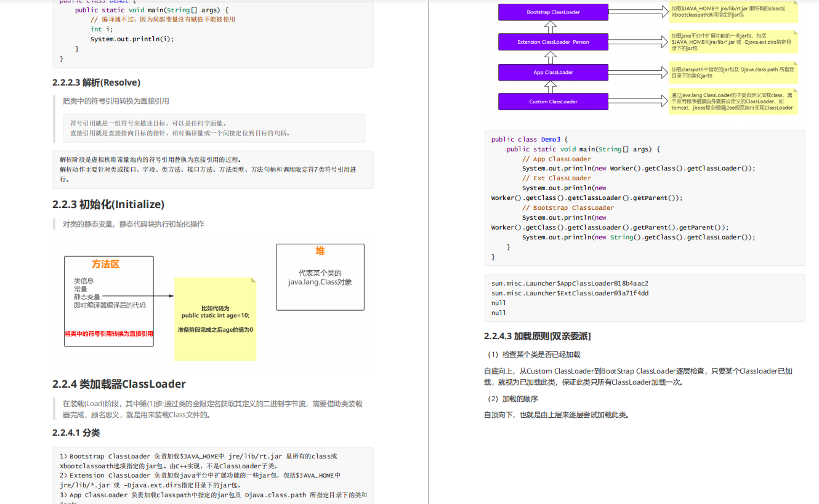Image resolution: width=819 pixels, height=504 pixels.
Task: Click '即时编译器编译后的代码' in the diagram
Action: [x=110, y=305]
